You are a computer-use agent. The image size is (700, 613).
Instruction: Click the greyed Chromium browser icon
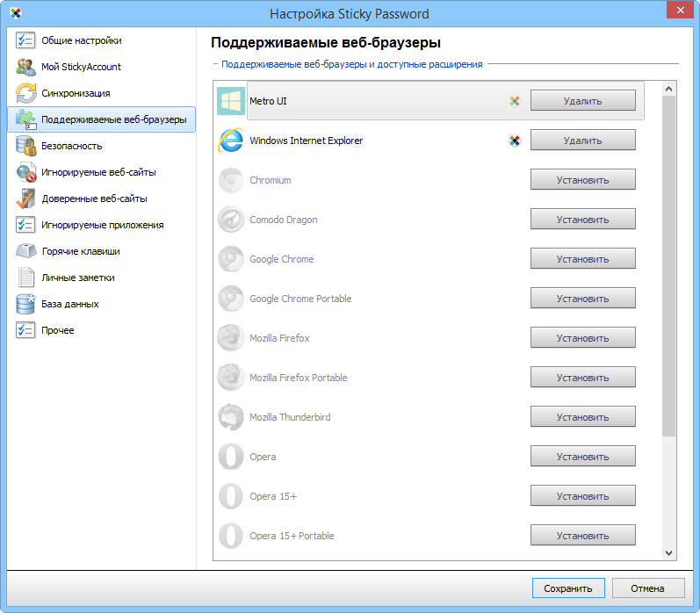(x=231, y=180)
